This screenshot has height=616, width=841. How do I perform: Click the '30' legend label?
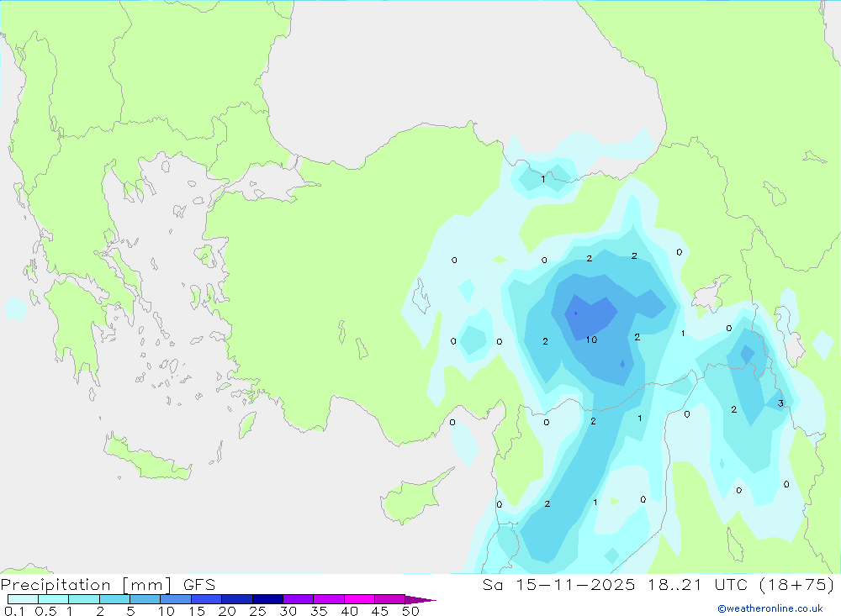point(288,611)
